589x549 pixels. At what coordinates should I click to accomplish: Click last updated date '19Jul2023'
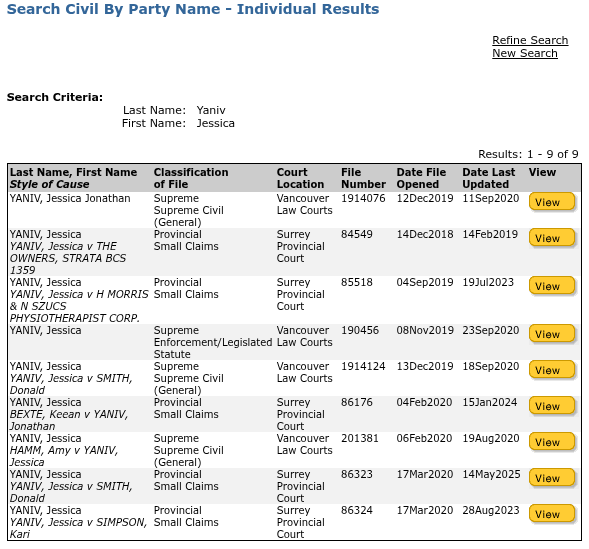pyautogui.click(x=488, y=282)
